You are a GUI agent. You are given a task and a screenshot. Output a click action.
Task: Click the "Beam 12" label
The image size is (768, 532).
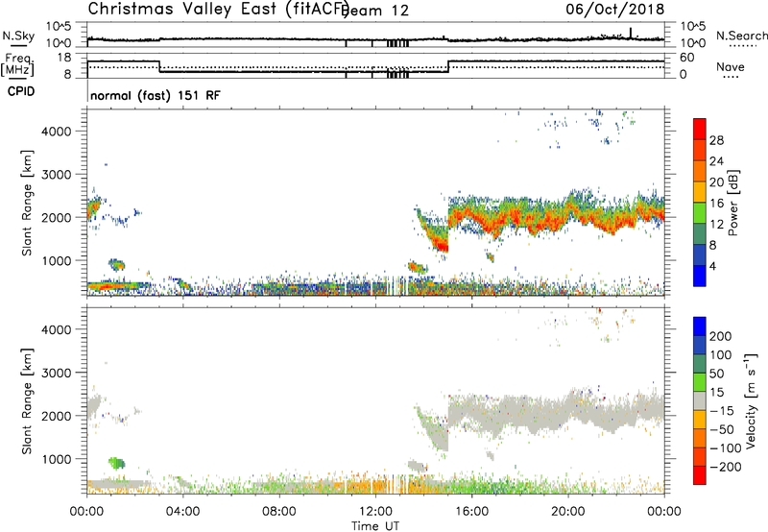(x=376, y=11)
